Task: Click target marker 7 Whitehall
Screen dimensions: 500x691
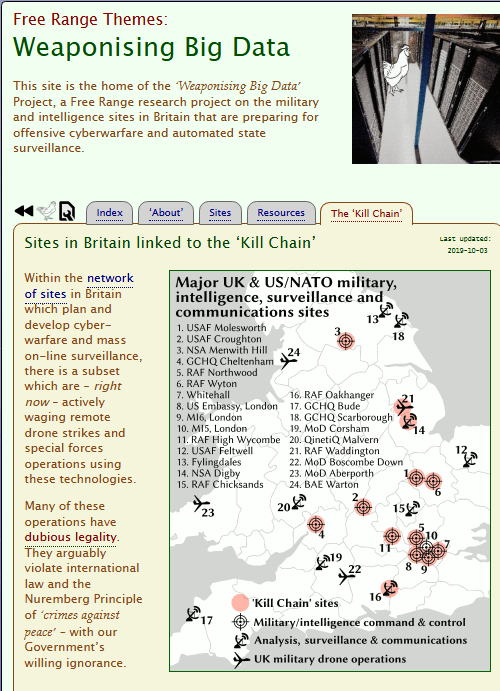Action: click(438, 550)
